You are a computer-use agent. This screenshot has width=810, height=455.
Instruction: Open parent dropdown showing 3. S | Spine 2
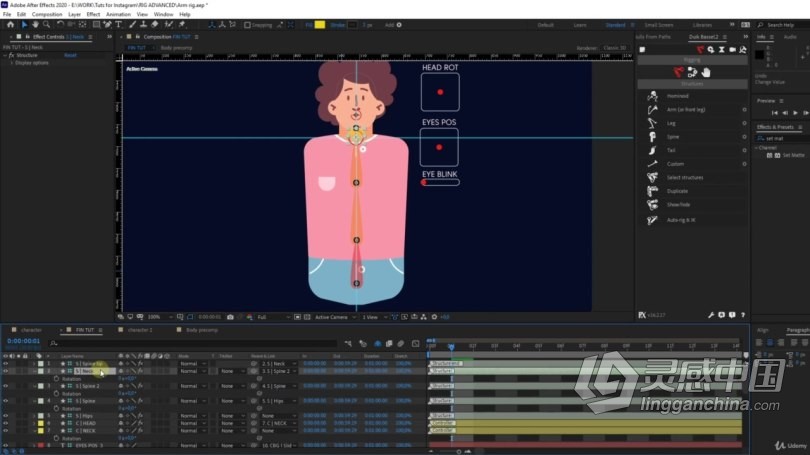(x=279, y=371)
